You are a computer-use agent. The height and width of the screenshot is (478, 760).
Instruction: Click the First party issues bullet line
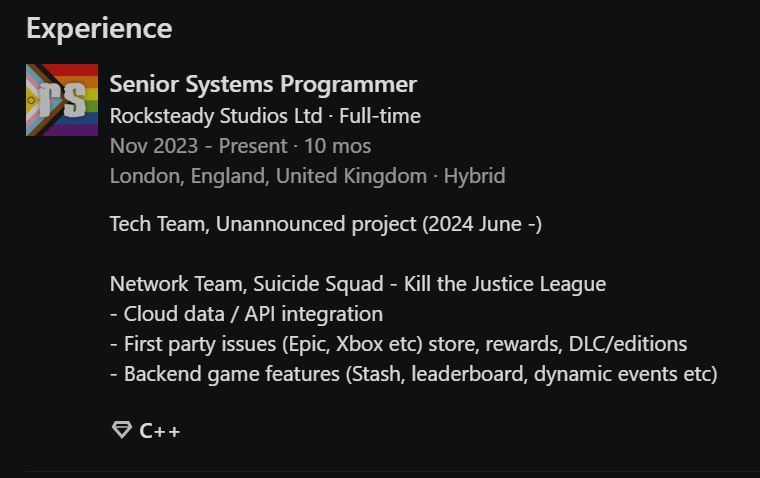click(398, 344)
